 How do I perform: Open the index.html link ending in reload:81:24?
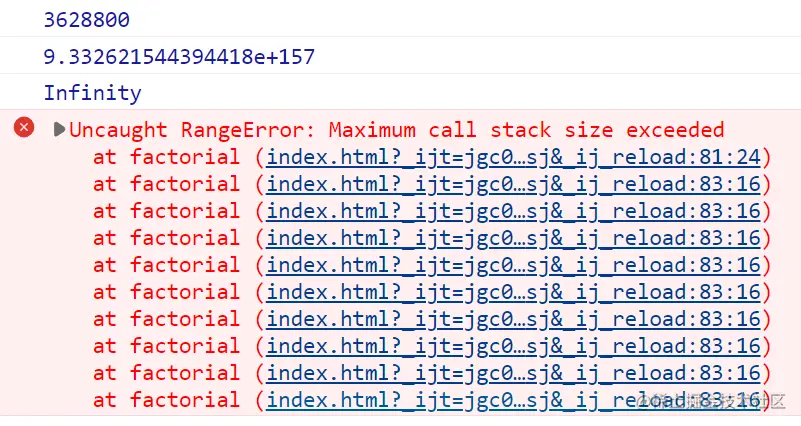[513, 157]
